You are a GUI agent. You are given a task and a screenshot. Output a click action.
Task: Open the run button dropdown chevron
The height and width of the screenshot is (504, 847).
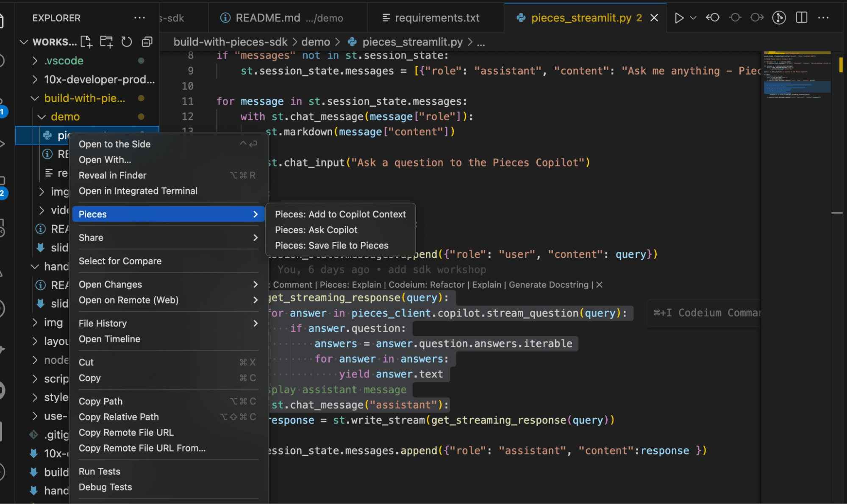click(692, 17)
